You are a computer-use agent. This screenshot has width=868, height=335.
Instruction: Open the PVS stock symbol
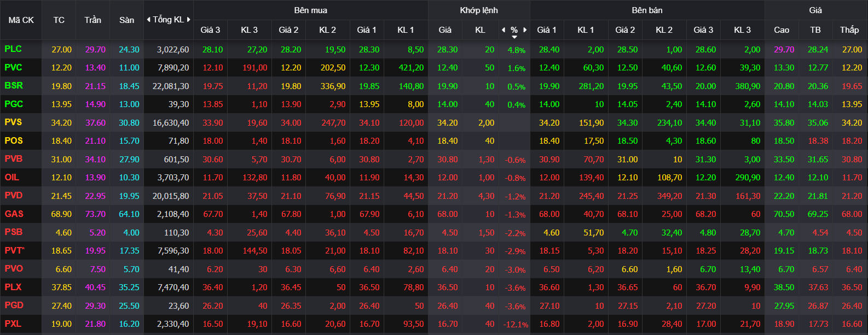tap(13, 122)
